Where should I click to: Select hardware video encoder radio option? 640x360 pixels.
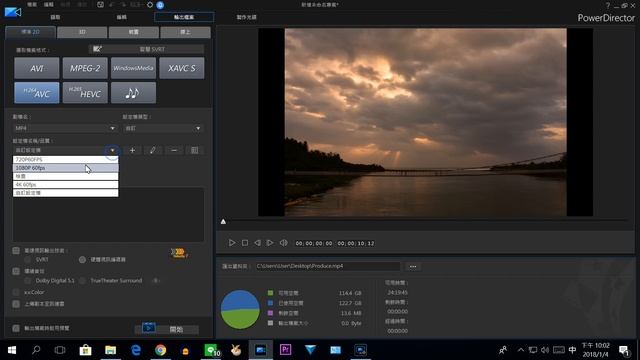(82, 260)
